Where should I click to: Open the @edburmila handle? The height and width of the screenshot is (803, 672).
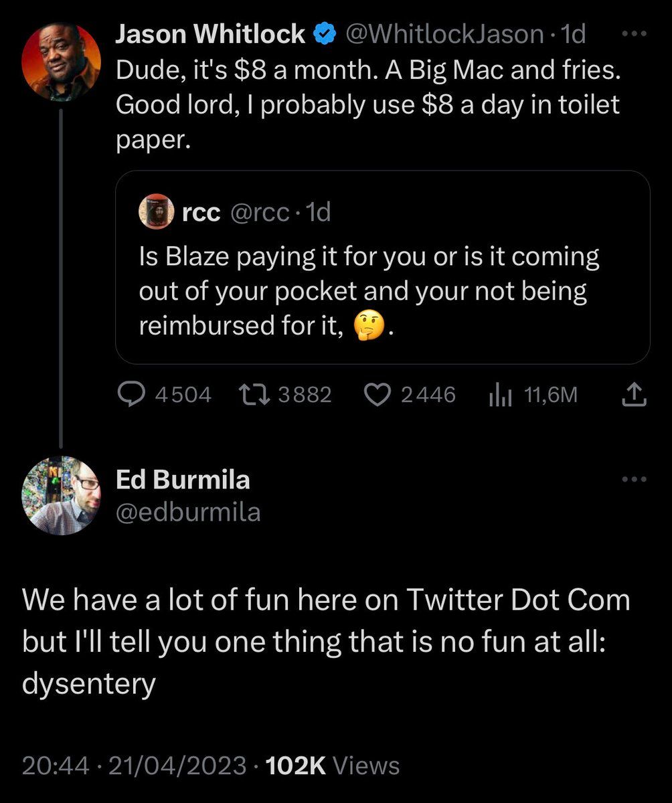point(188,513)
